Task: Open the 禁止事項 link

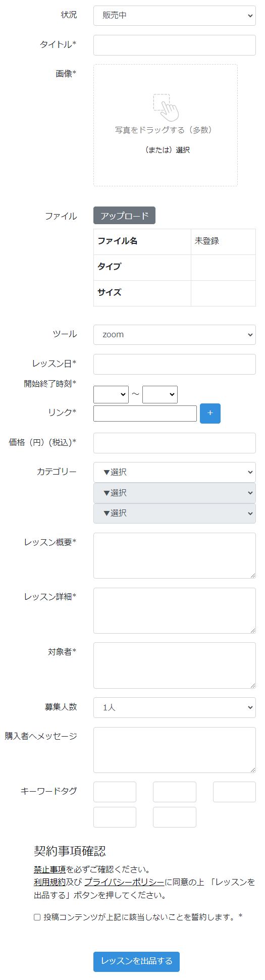Action: click(x=49, y=869)
